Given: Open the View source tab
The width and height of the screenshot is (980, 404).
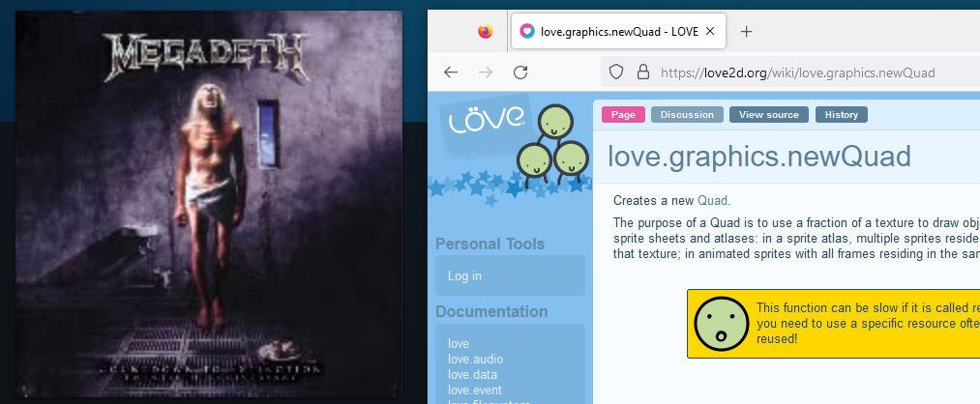Looking at the screenshot, I should point(769,115).
